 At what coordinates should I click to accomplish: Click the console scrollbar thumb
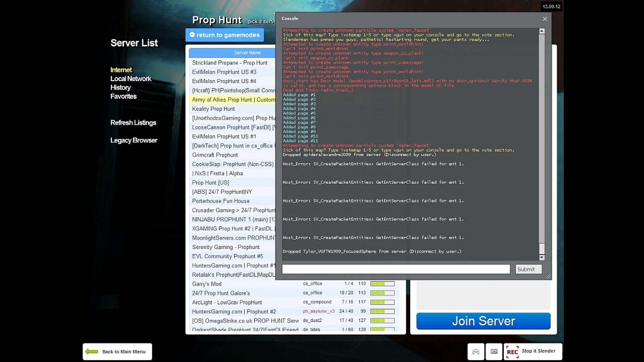pos(542,248)
